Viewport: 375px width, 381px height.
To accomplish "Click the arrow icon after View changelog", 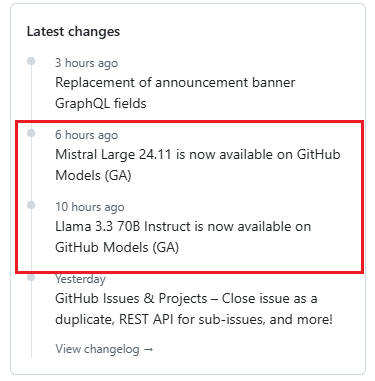I will (x=148, y=349).
